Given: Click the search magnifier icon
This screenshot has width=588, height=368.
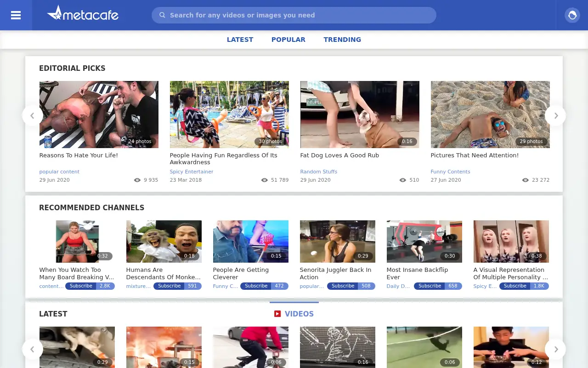Looking at the screenshot, I should (162, 15).
